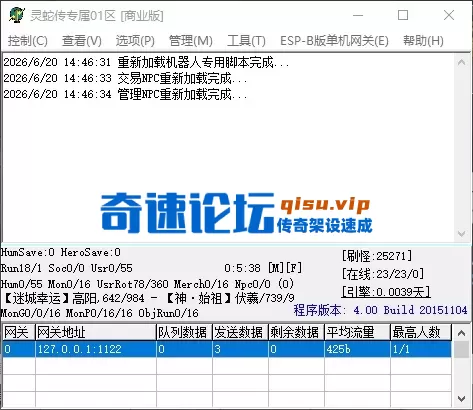Screen dimensions: 473x410
Task: Click log line 管理NPC重新加载完成
Action: (x=125, y=94)
